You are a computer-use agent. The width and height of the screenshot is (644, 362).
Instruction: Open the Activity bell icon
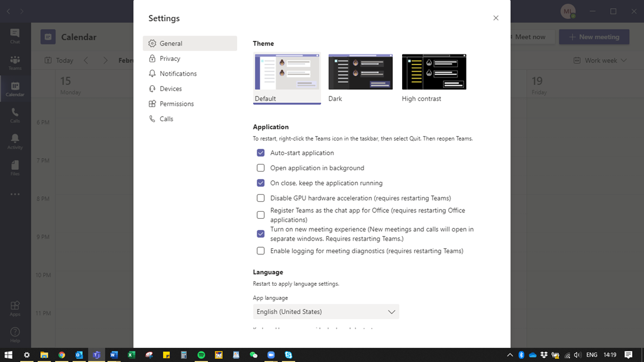pyautogui.click(x=15, y=141)
